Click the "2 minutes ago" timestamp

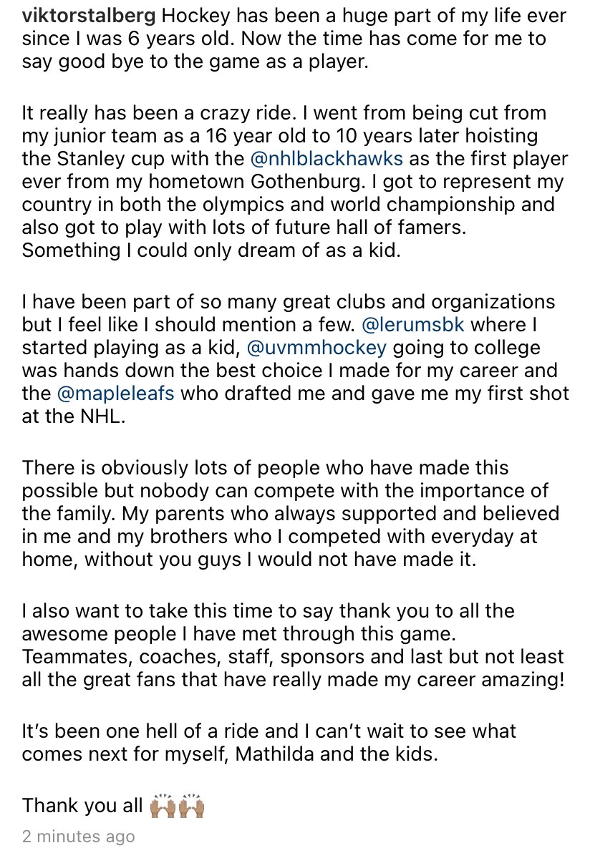pos(78,836)
